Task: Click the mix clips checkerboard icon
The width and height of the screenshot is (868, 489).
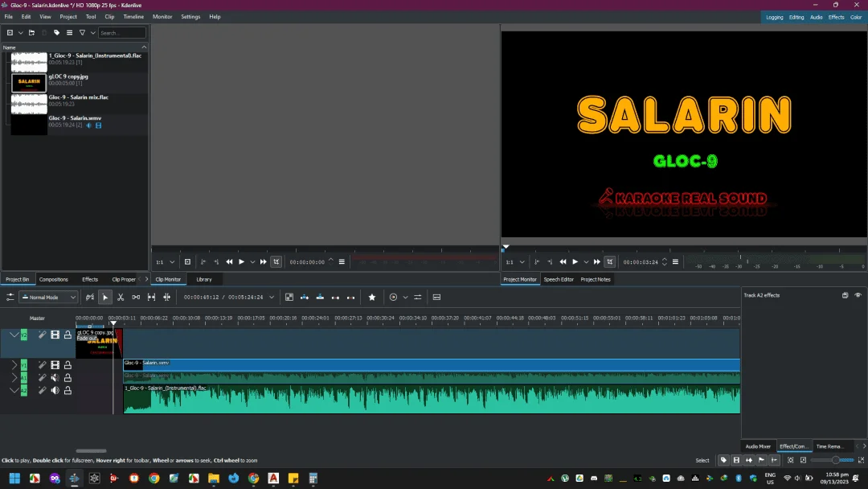Action: (x=289, y=298)
